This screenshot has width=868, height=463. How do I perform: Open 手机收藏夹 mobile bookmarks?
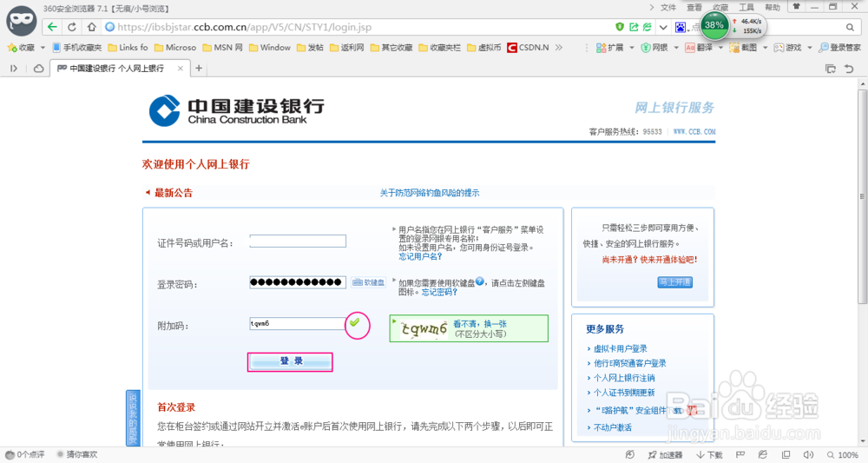pos(77,48)
